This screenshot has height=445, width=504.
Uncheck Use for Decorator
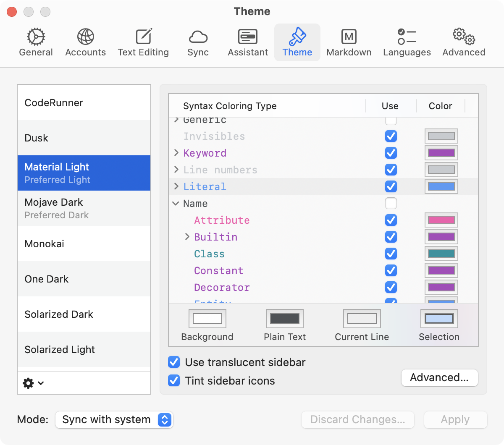coord(391,287)
